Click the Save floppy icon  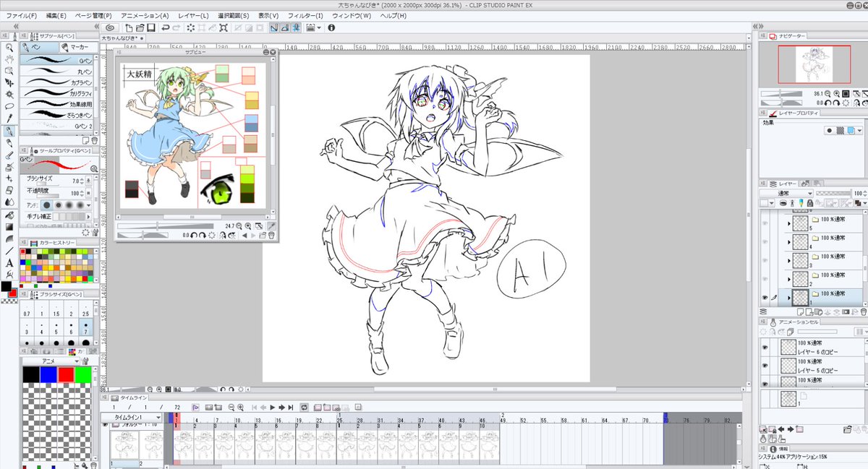151,27
